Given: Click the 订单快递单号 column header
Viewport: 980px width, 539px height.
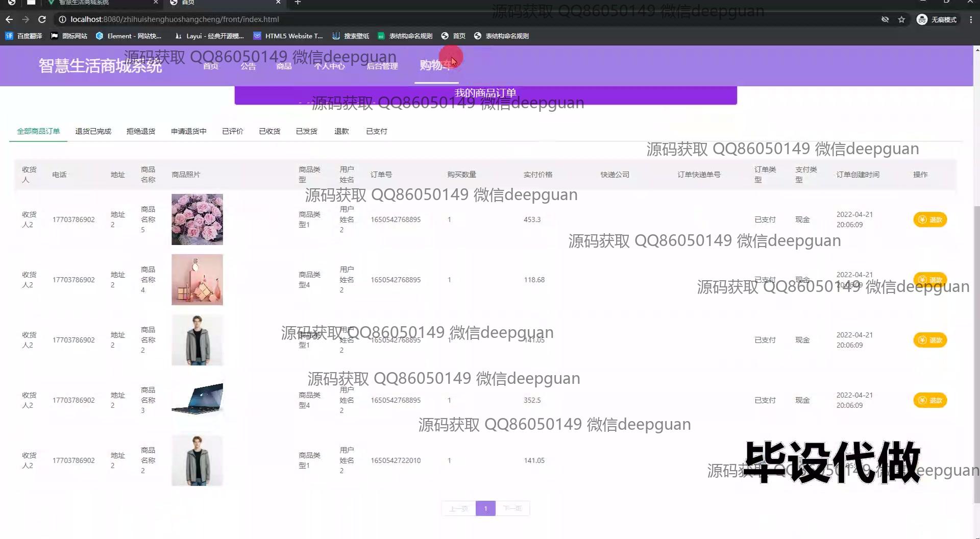Looking at the screenshot, I should coord(699,175).
